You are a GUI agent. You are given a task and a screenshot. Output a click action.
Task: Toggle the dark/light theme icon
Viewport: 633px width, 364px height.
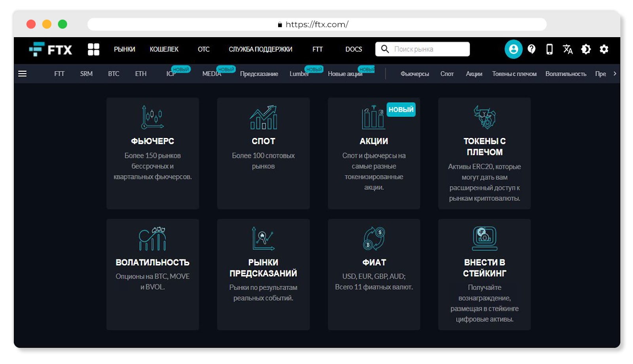point(586,49)
